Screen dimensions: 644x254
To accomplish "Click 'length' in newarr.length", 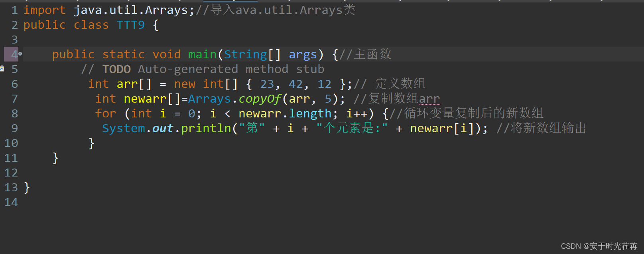I will [310, 113].
